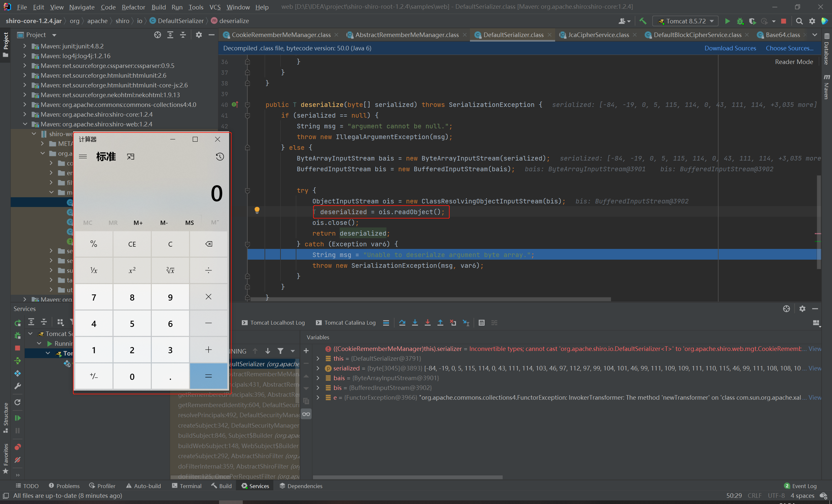Click the Build project hammer icon
The image size is (832, 504).
click(x=643, y=21)
